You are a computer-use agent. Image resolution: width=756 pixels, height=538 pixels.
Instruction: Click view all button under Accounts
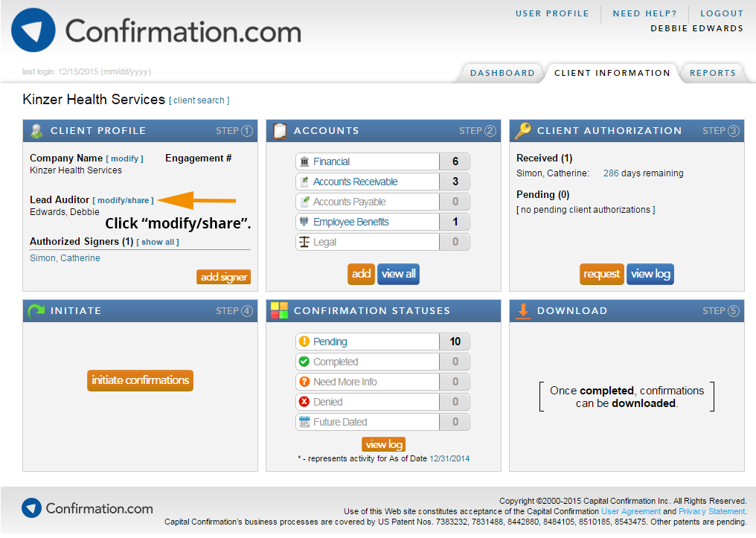click(x=398, y=274)
